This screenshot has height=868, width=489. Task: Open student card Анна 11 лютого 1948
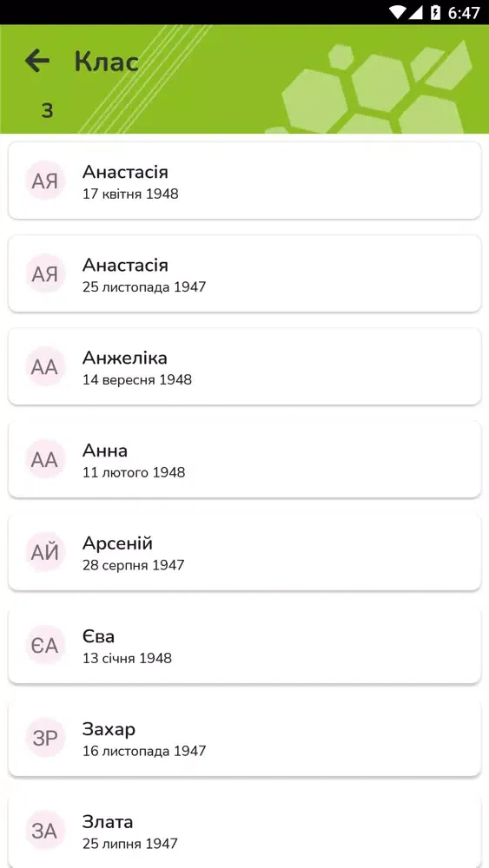244,459
